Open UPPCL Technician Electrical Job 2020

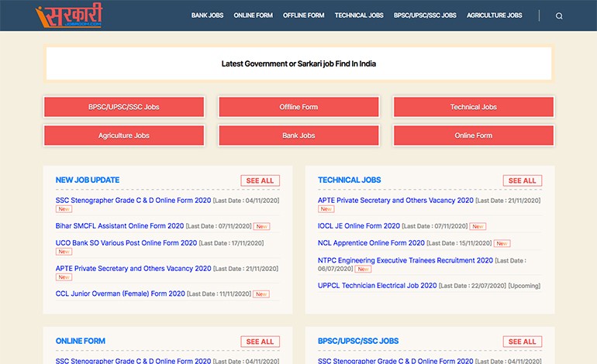(378, 285)
